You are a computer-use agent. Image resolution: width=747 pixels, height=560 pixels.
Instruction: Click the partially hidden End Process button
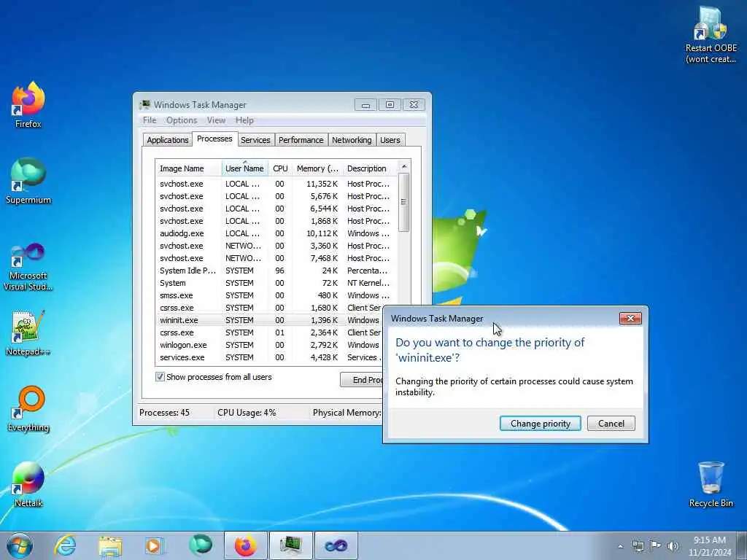point(362,379)
